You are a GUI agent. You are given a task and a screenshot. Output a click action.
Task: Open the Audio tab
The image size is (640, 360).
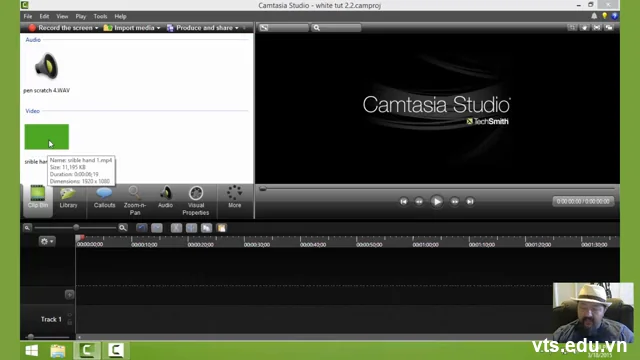(x=165, y=198)
